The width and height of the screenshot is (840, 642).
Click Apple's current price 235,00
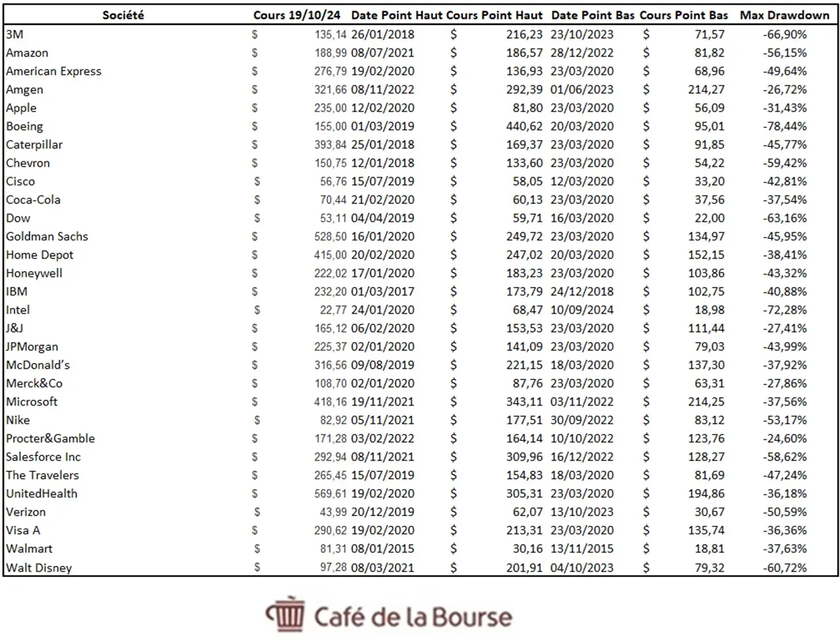(330, 108)
